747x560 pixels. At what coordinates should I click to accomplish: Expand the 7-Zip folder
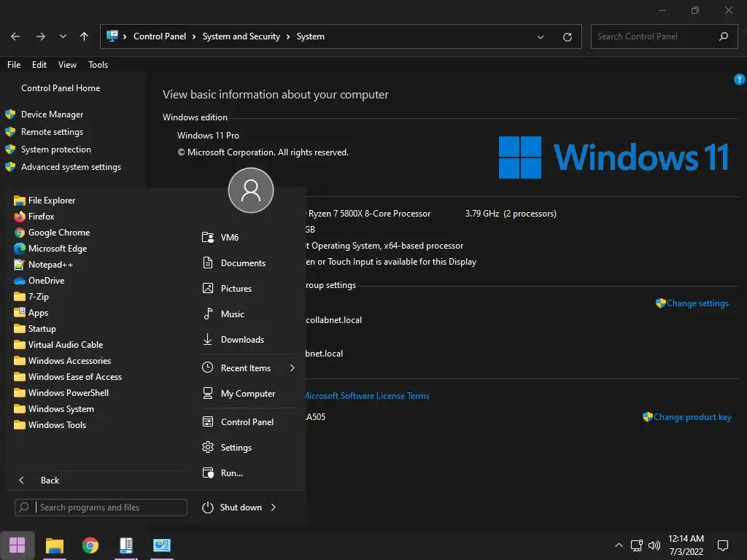(x=38, y=297)
